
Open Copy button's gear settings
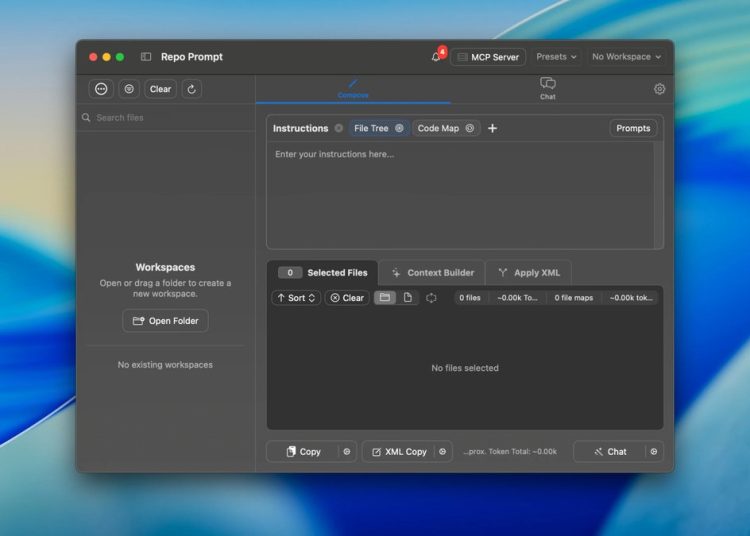347,452
